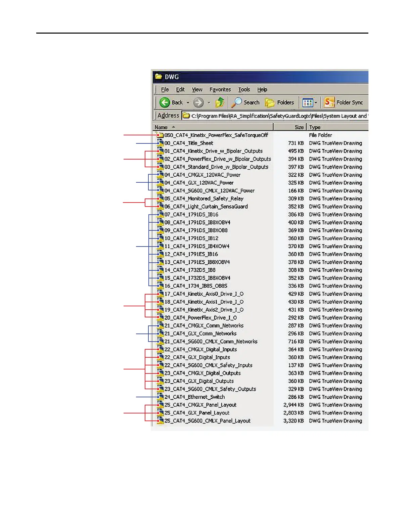411x532 pixels.
Task: Select file name 23_CAT4_CMGLX_Digital_Outputs
Action: (202, 373)
